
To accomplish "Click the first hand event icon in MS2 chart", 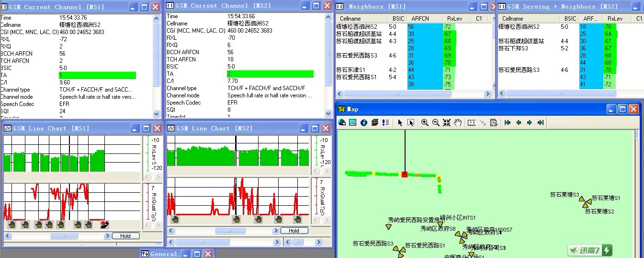I will [176, 219].
